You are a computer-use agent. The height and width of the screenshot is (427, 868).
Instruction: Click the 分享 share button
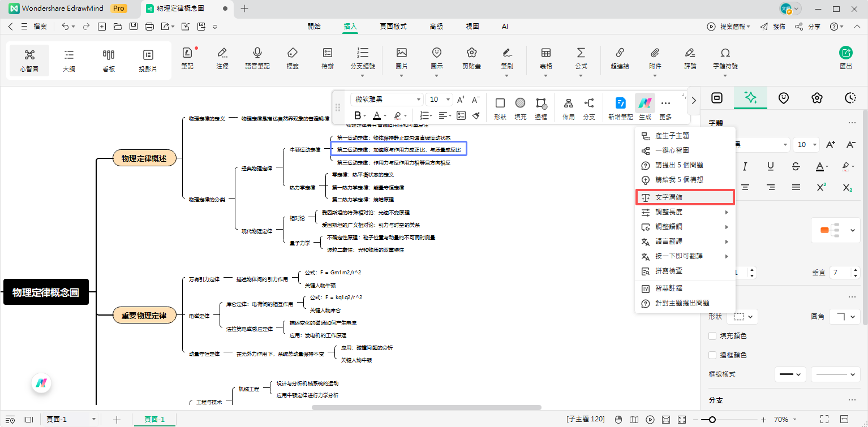(808, 27)
